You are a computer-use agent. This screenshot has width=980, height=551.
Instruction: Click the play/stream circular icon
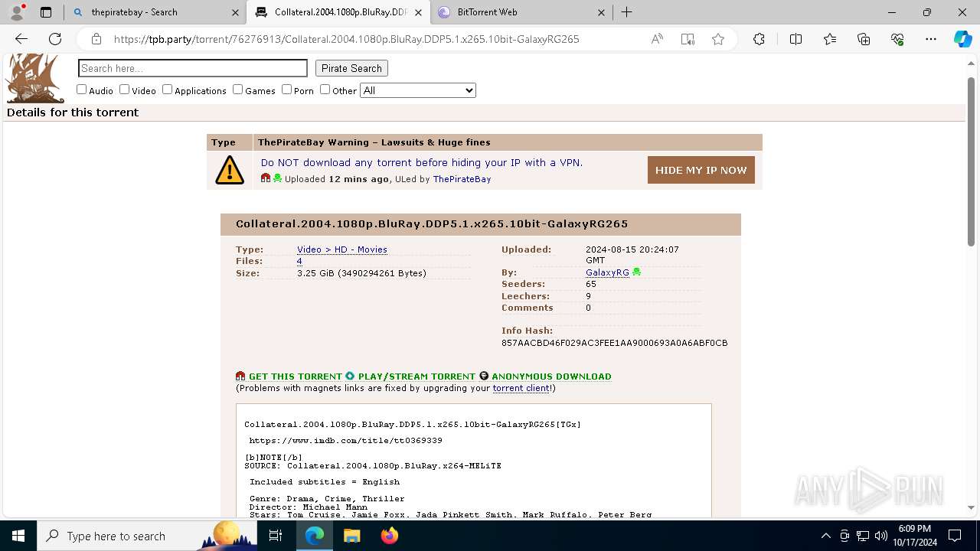350,376
